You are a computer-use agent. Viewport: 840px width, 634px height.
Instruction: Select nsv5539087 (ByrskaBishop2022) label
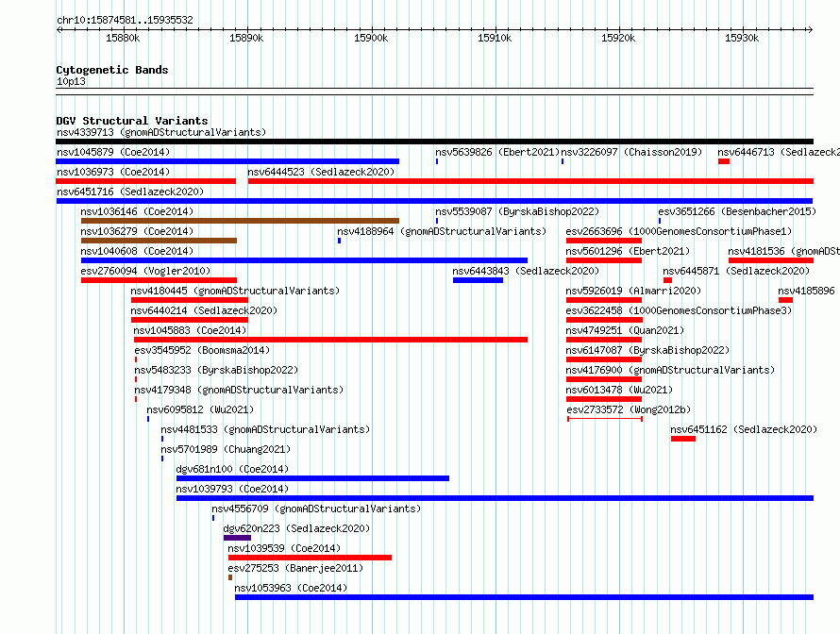coord(517,211)
